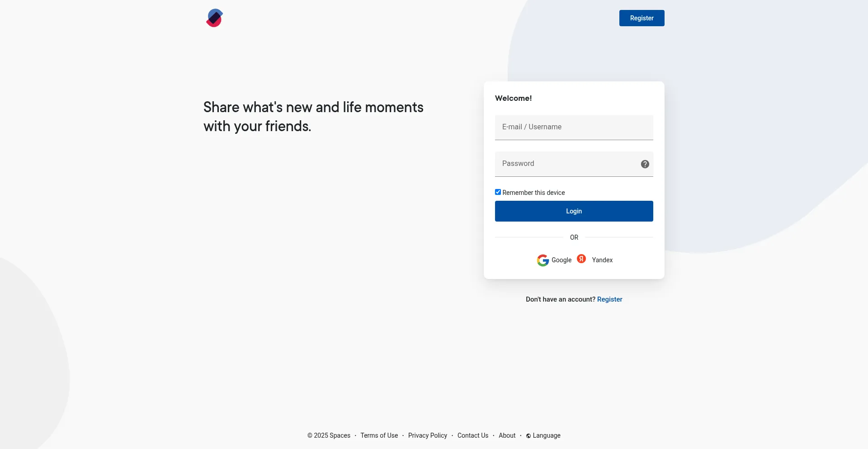Uncheck the Remember this device checkbox
This screenshot has height=449, width=868.
(498, 192)
